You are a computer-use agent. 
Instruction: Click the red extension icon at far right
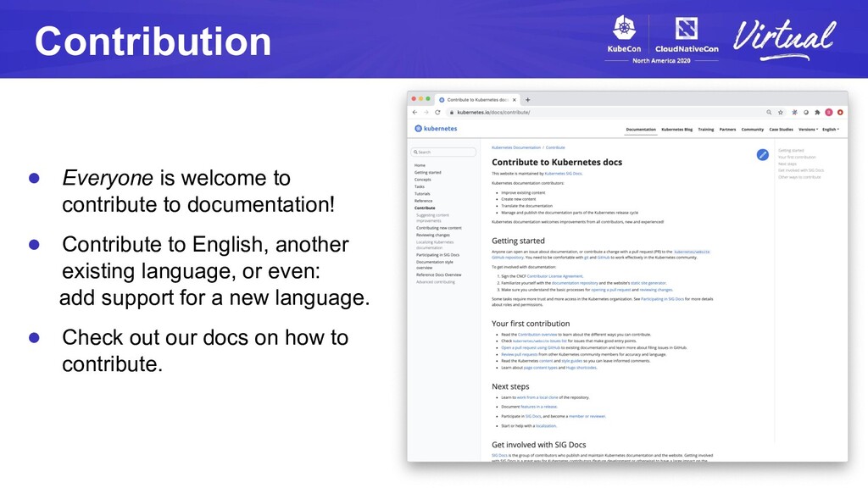pos(840,113)
